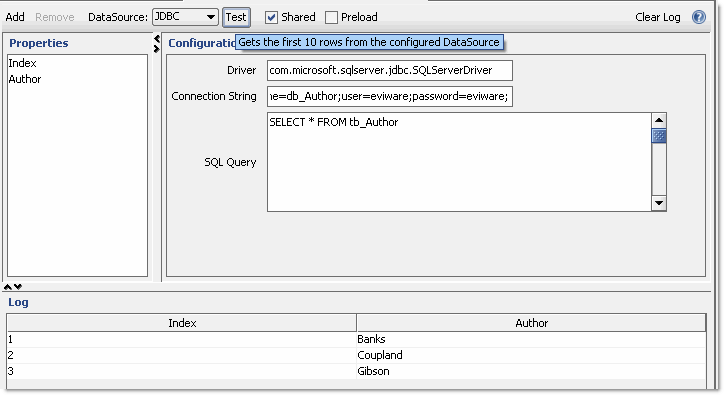This screenshot has height=395, width=724.
Task: Enable the Preload checkbox
Action: (331, 18)
